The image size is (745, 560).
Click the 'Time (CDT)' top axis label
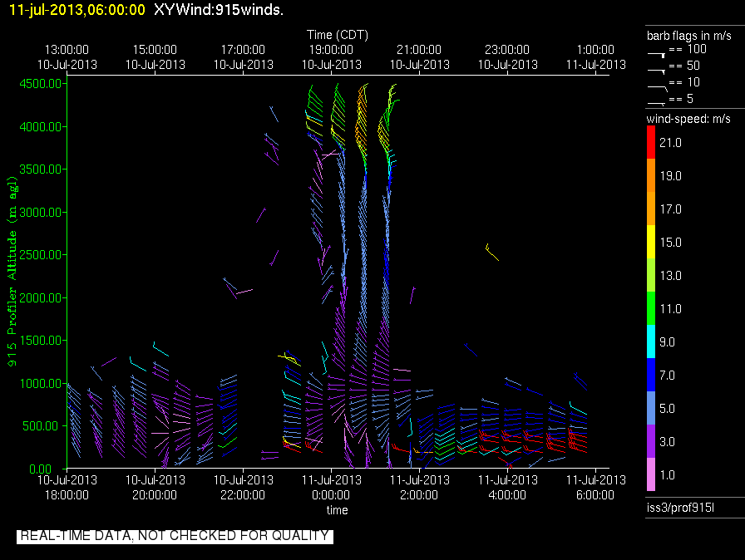pyautogui.click(x=338, y=35)
